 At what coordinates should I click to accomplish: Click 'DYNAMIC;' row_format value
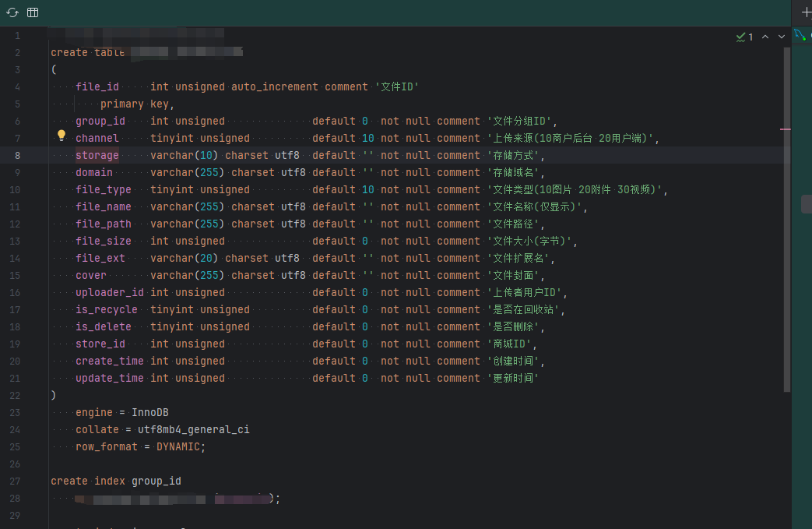point(181,446)
